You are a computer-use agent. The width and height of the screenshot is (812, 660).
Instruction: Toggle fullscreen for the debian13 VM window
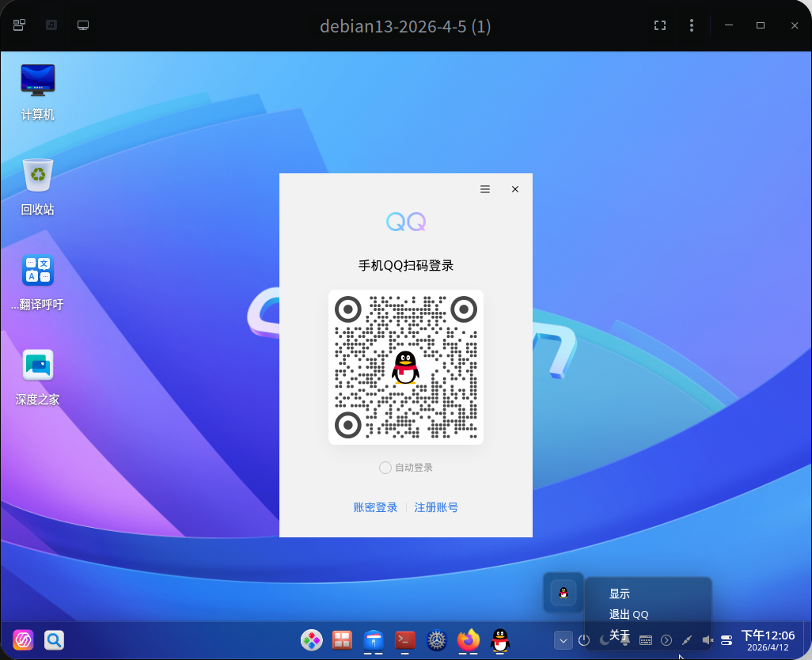point(660,25)
